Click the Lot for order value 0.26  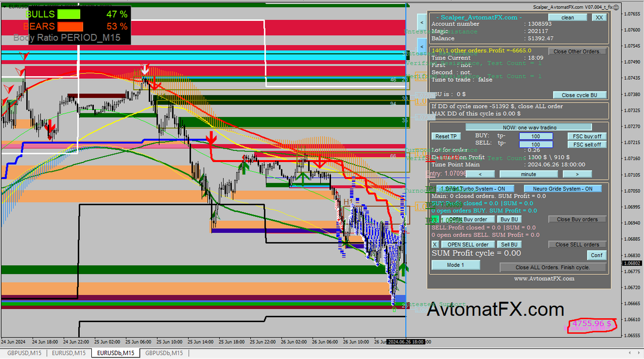pos(534,150)
